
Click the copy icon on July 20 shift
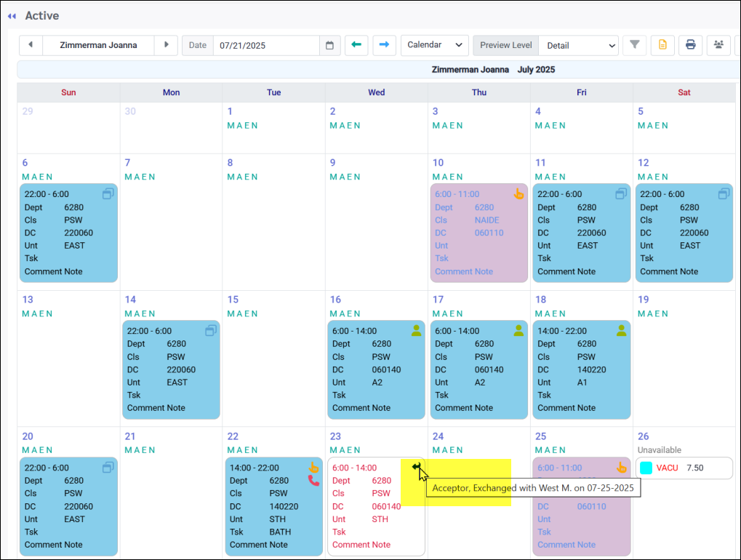click(108, 468)
